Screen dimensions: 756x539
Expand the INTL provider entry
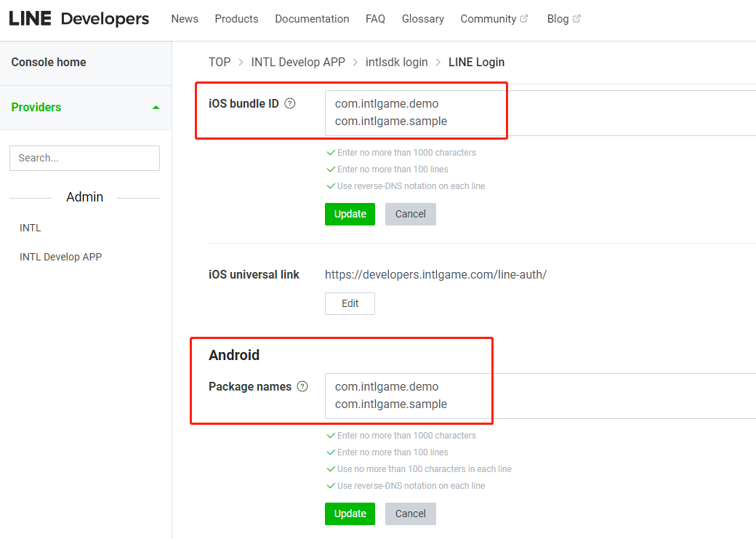[30, 228]
